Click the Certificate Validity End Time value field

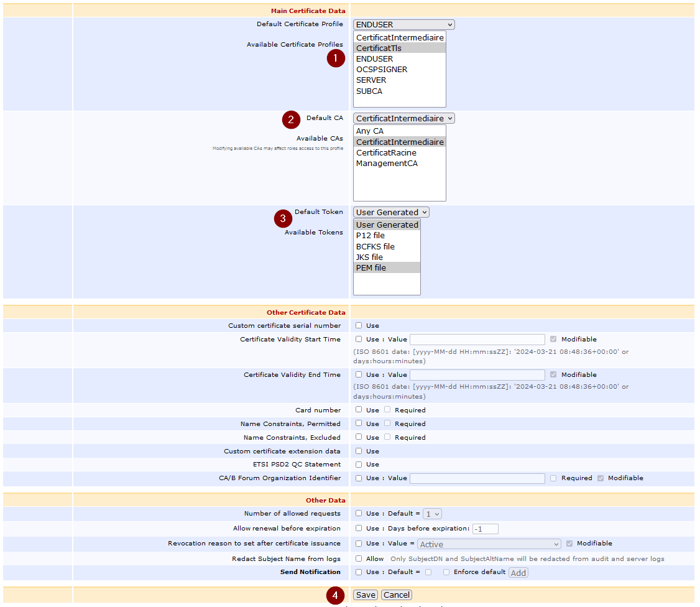(x=477, y=375)
